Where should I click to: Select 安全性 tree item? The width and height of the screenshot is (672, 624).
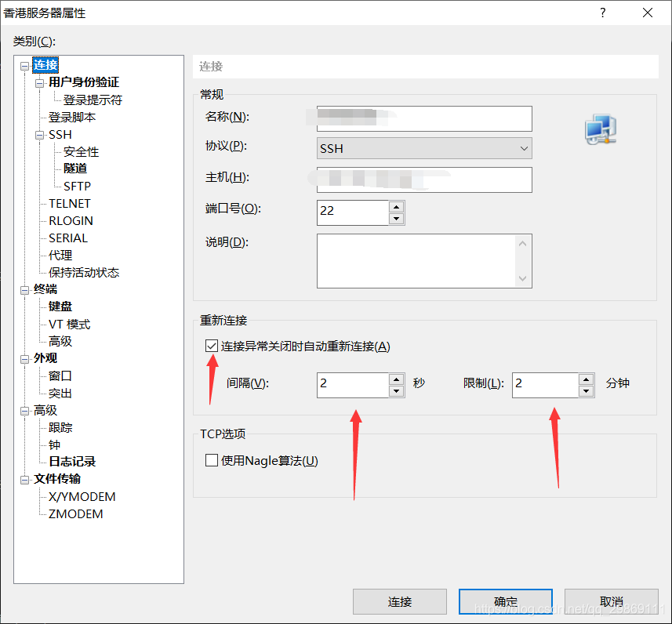81,152
